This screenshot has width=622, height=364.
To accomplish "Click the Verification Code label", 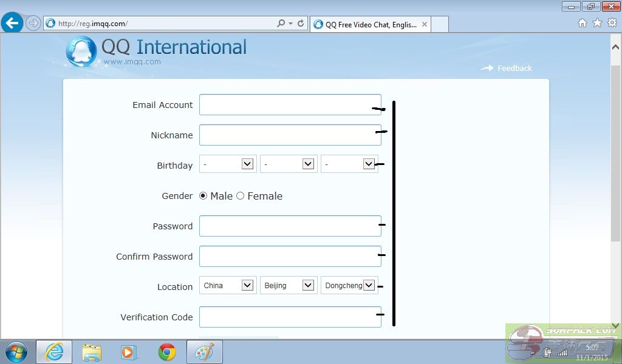I will (x=157, y=317).
